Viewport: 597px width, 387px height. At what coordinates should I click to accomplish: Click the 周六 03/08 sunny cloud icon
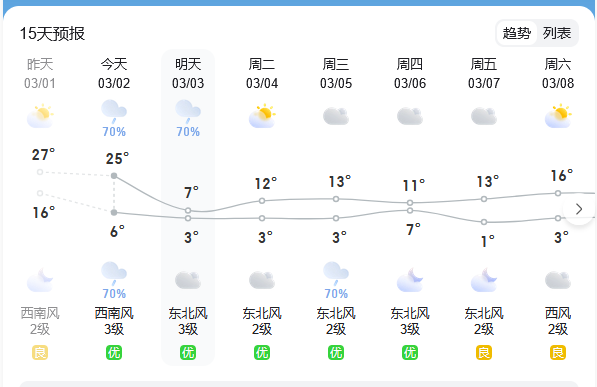pos(558,116)
